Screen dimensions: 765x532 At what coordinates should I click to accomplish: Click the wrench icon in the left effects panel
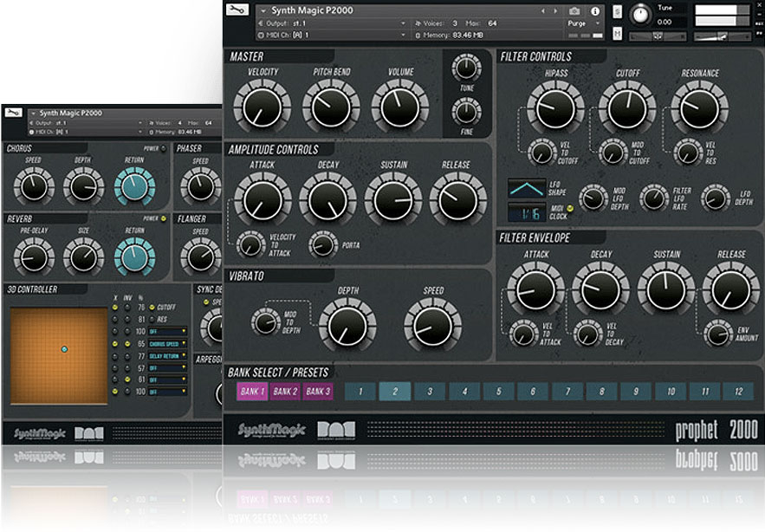(x=15, y=114)
